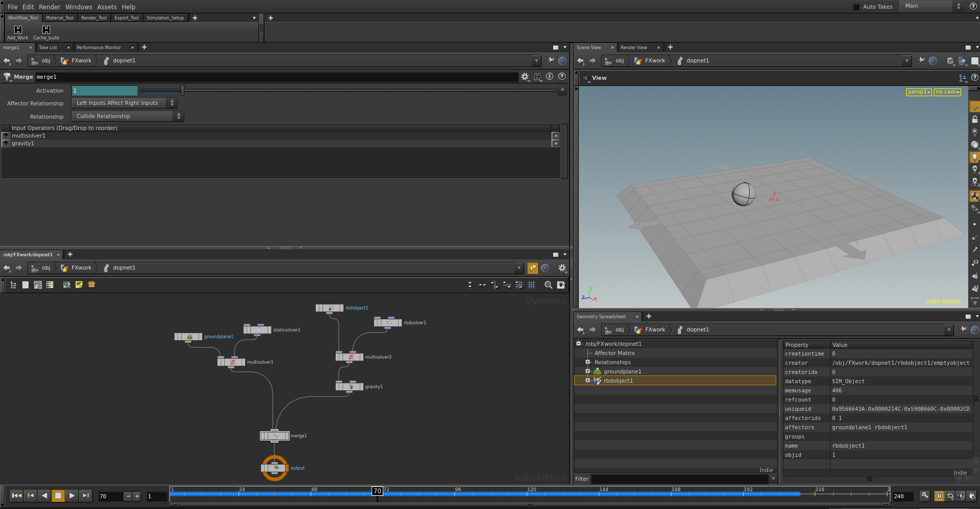Toggle Auto Takes checkbox
The height and width of the screenshot is (509, 980).
pos(857,7)
